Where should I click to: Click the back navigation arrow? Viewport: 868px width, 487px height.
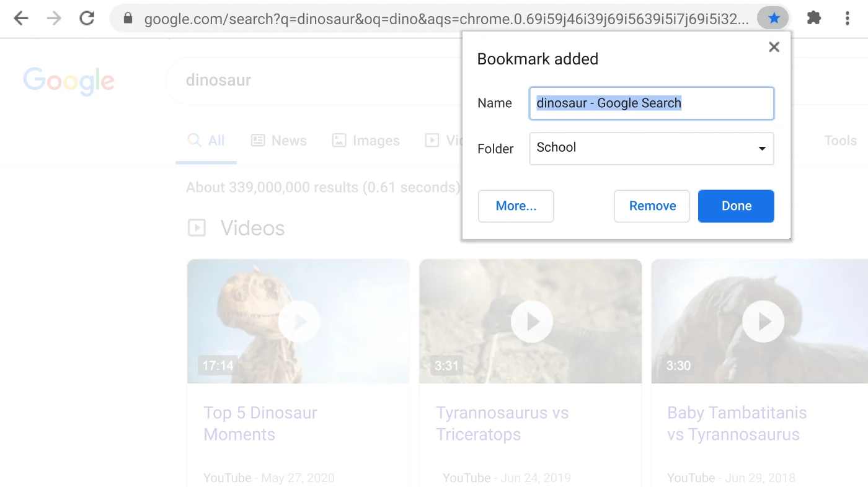pyautogui.click(x=21, y=19)
